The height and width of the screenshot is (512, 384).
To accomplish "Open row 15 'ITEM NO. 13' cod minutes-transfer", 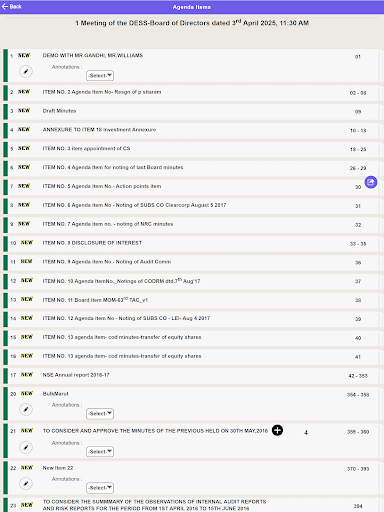I will coord(122,337).
